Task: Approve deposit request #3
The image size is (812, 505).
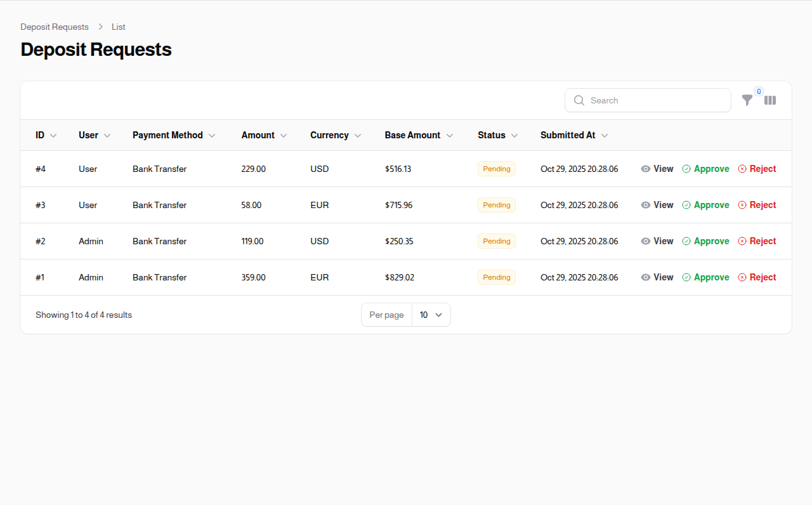Action: pyautogui.click(x=705, y=205)
